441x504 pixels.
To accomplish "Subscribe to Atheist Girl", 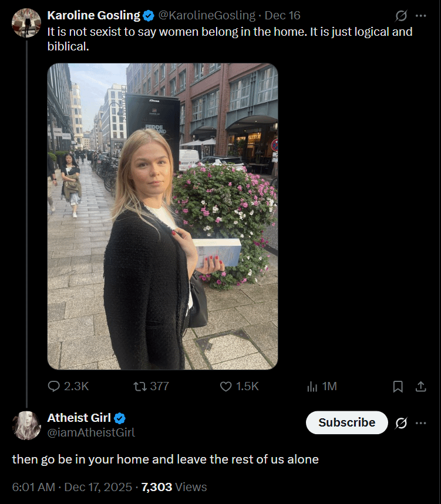I will click(x=346, y=422).
